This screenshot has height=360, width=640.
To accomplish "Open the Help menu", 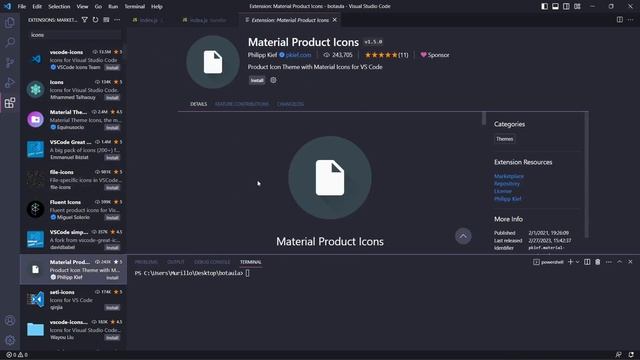I will coord(157,7).
